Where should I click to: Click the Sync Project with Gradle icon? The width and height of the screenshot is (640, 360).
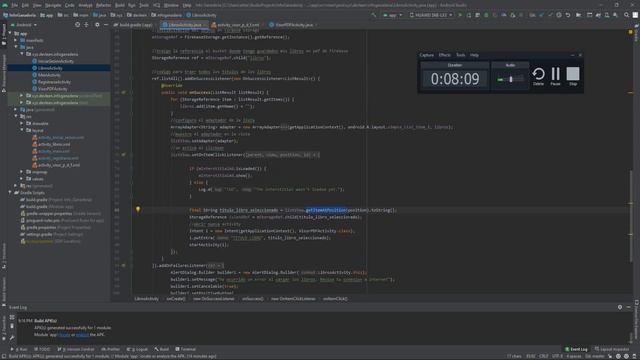(598, 15)
